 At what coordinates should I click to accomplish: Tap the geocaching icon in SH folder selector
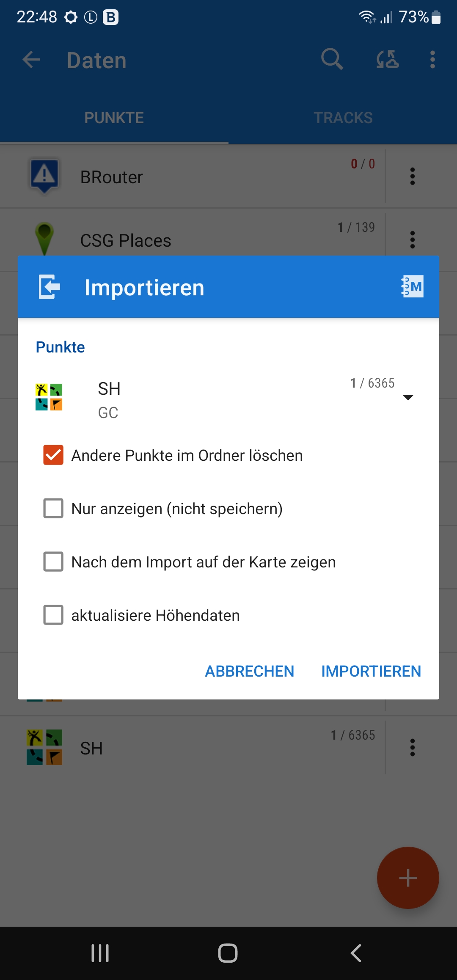point(49,397)
